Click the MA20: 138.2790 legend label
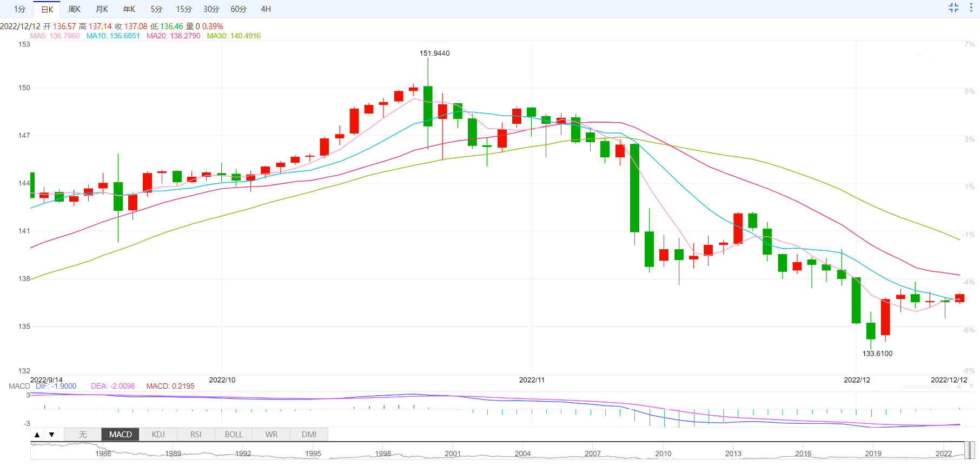 pyautogui.click(x=174, y=36)
